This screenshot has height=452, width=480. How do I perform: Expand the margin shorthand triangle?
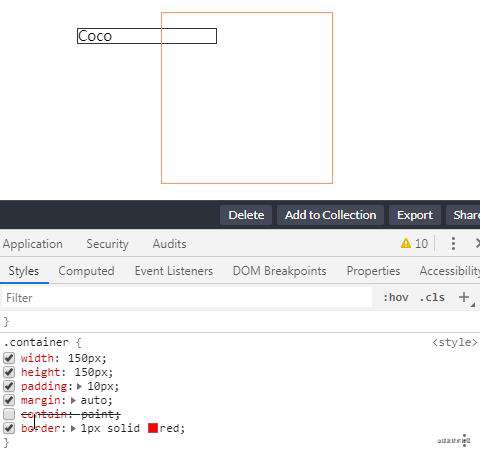73,400
